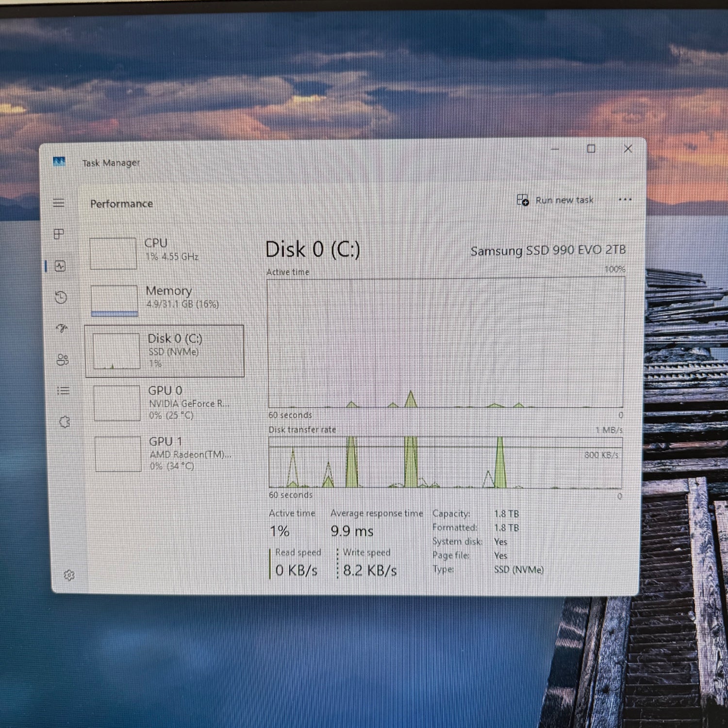
Task: Click the Performance page title
Action: [x=121, y=204]
